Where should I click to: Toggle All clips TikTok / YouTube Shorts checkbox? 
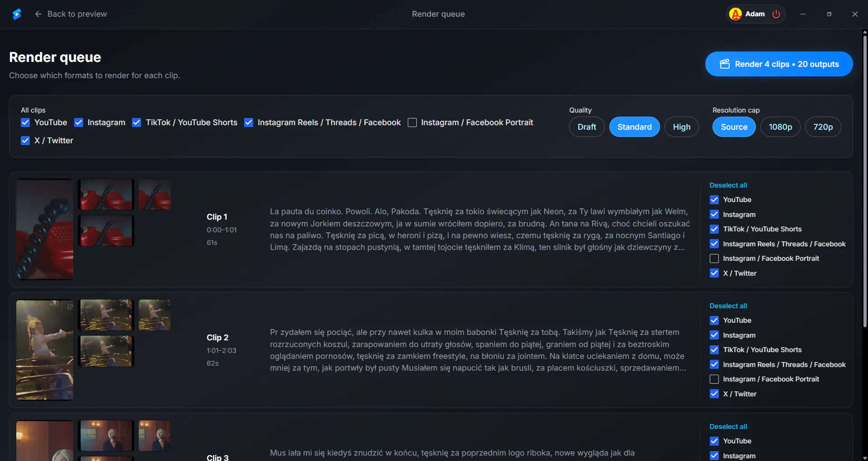click(x=137, y=122)
